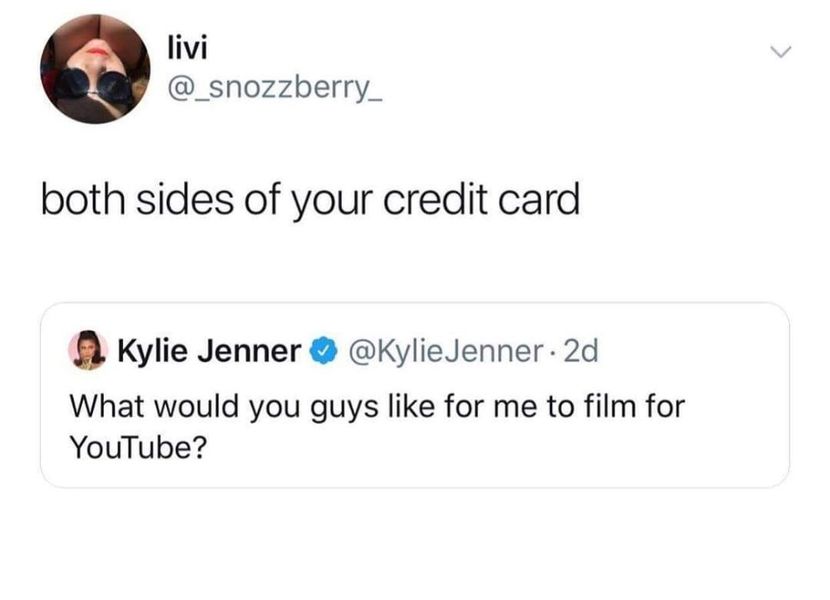Click the phrase "film for" in quoted tweet
830x600 pixels.
tap(635, 406)
